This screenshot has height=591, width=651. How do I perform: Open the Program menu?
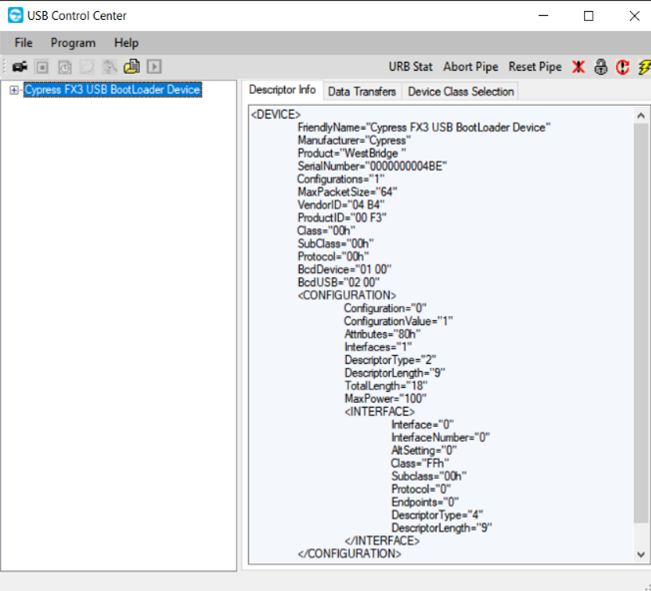pyautogui.click(x=73, y=43)
